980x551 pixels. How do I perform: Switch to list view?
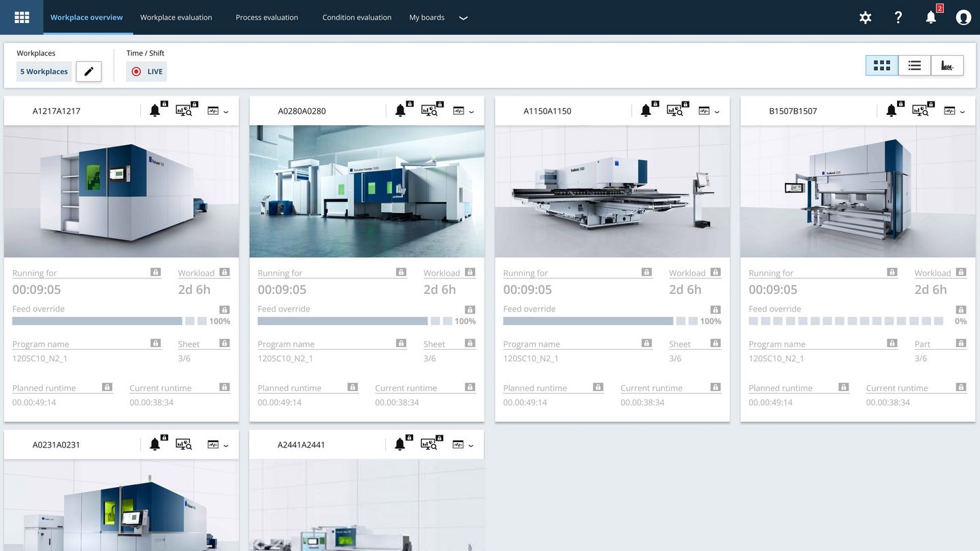coord(915,65)
